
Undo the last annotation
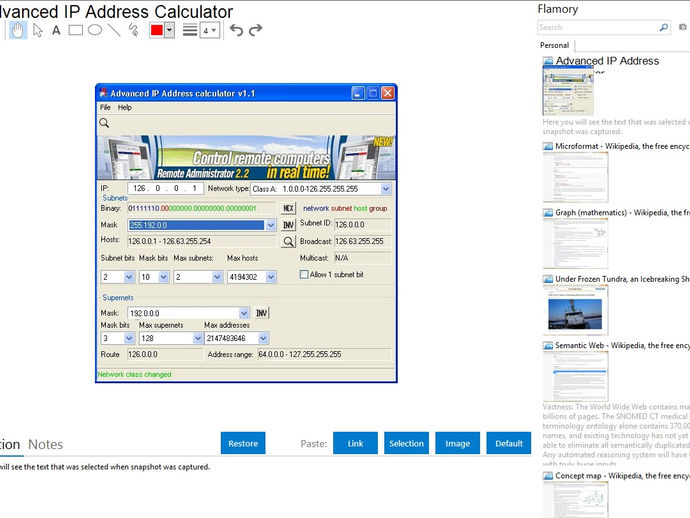(236, 30)
